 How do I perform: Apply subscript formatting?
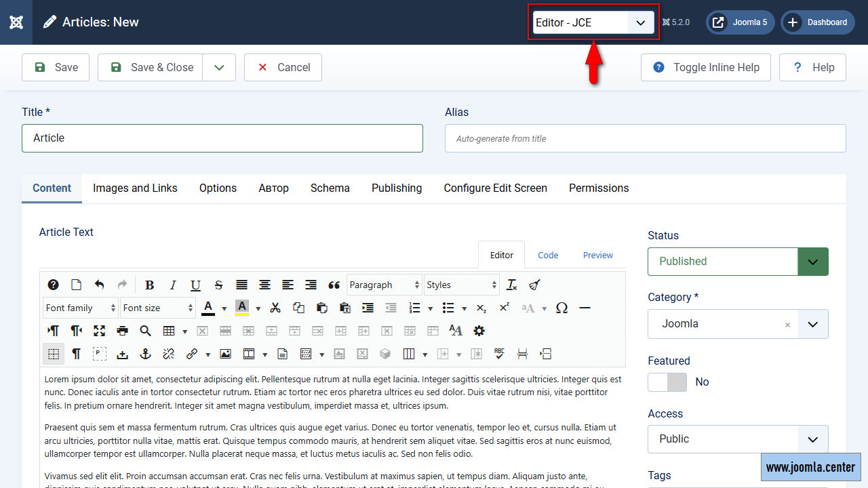481,308
